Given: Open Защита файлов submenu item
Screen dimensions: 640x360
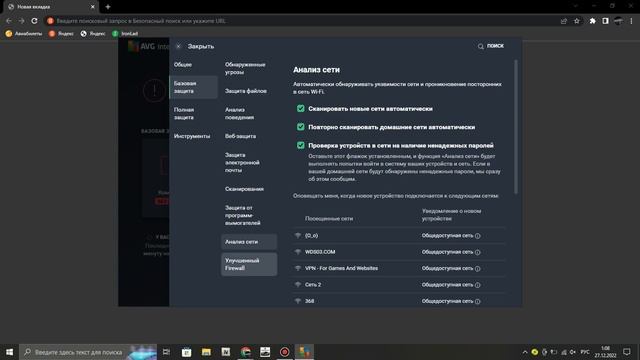Looking at the screenshot, I should click(x=246, y=91).
